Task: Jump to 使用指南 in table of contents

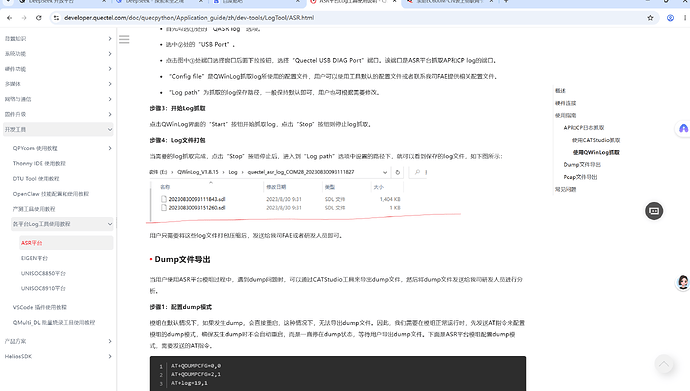Action: [x=565, y=115]
